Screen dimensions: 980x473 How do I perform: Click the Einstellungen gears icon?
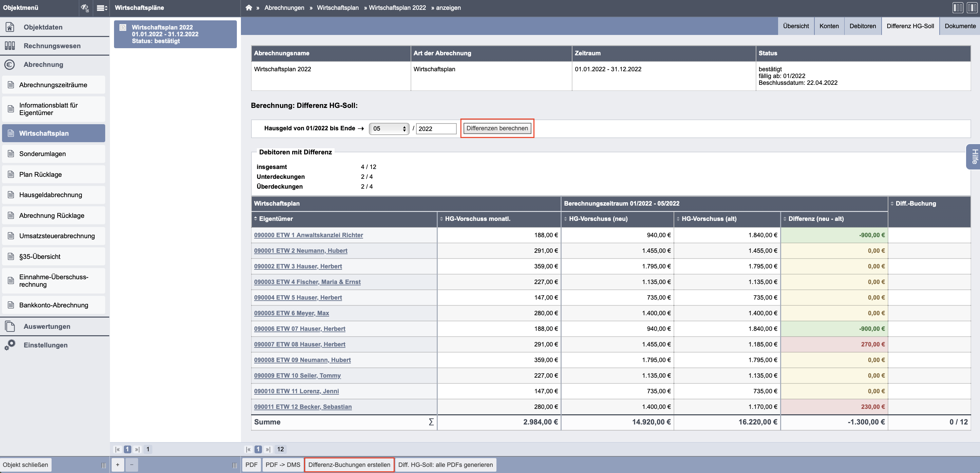point(10,345)
